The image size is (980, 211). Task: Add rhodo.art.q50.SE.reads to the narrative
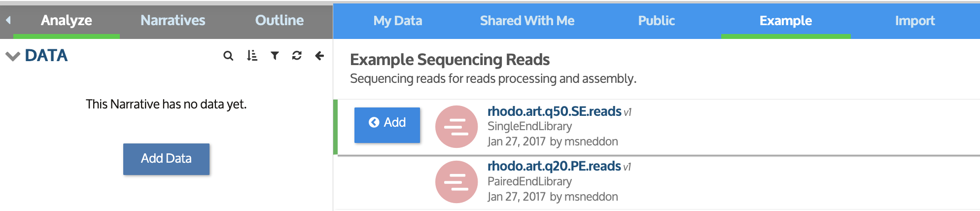(387, 125)
